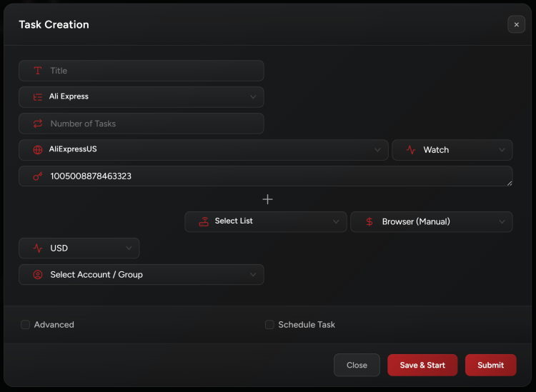536x392 pixels.
Task: Click the user icon in Select Account field
Action: [38, 274]
